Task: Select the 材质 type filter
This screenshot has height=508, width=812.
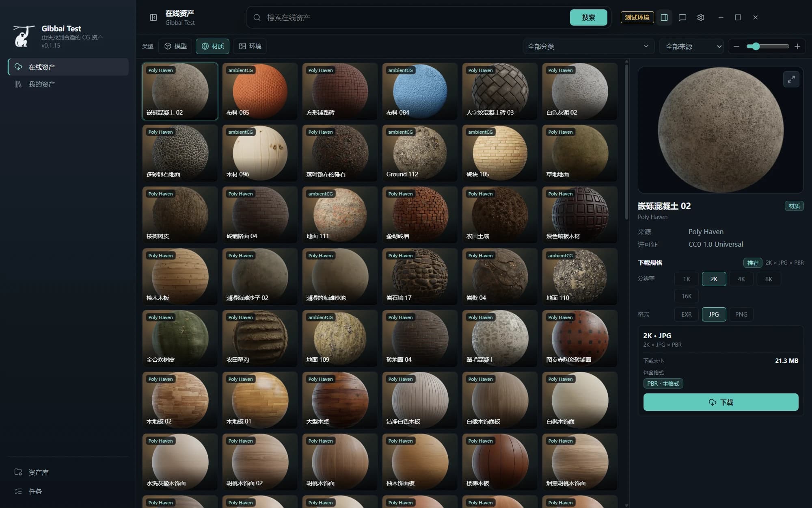Action: click(213, 46)
